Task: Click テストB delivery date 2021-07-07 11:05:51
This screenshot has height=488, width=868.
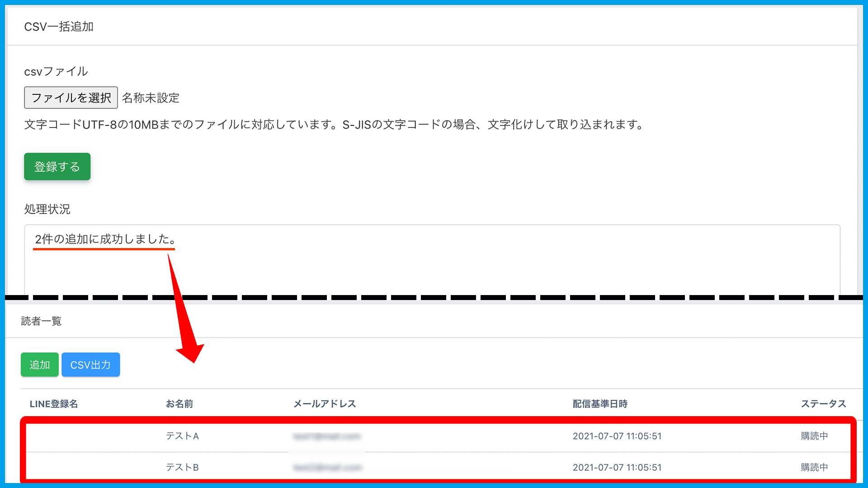Action: 617,467
